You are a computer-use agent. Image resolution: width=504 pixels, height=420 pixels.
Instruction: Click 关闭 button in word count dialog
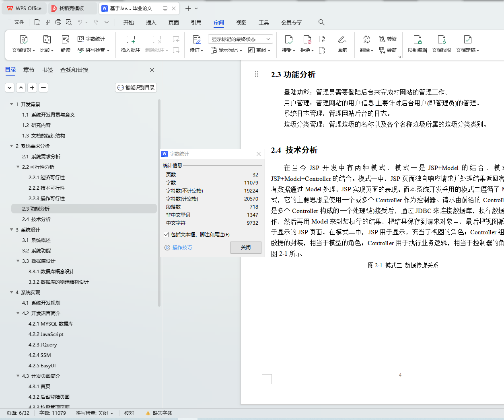click(x=246, y=247)
